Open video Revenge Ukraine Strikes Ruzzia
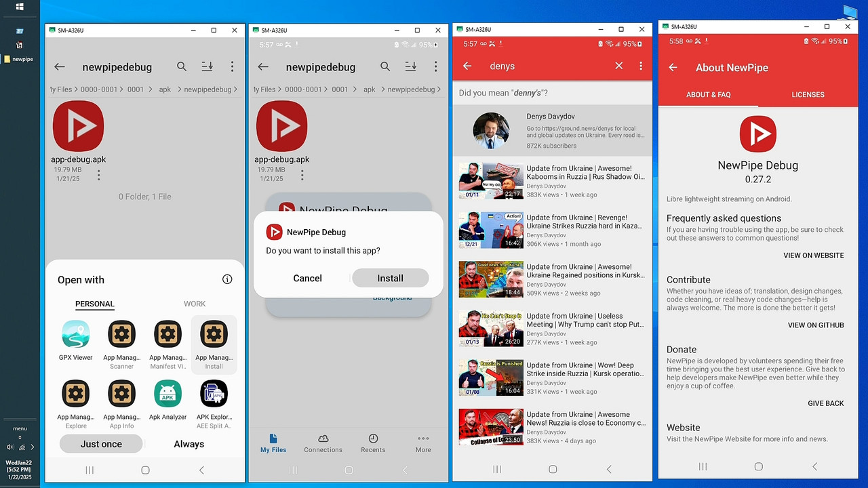 click(x=552, y=230)
